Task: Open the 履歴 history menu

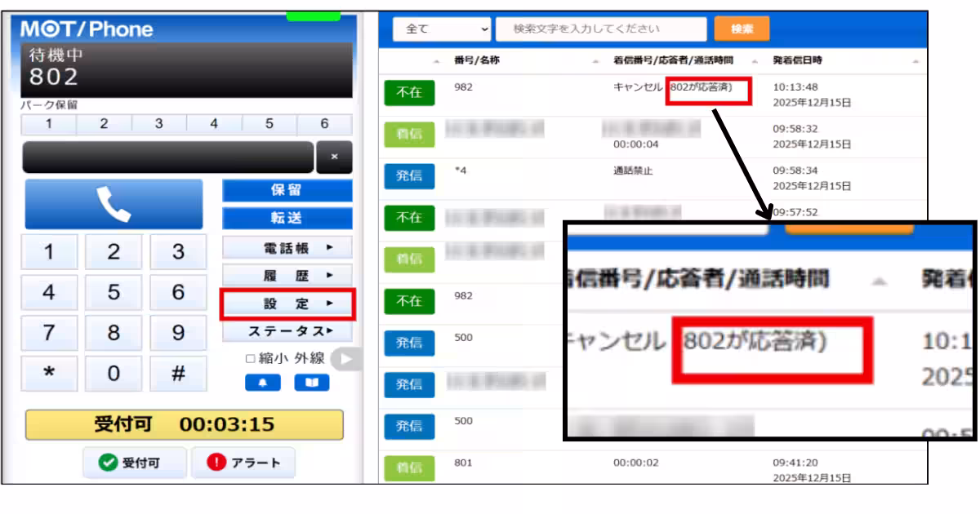Action: (287, 273)
